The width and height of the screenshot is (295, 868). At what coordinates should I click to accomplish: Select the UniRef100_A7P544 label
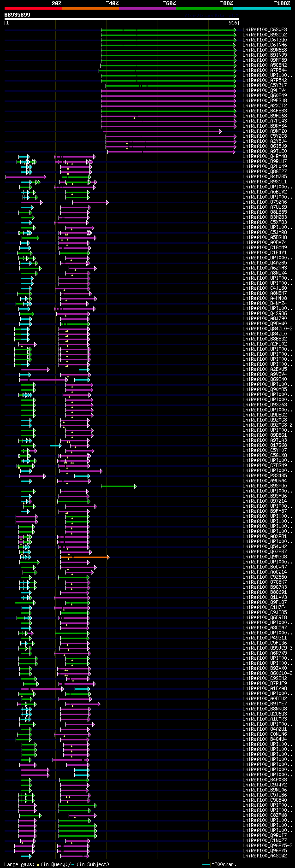tap(265, 70)
